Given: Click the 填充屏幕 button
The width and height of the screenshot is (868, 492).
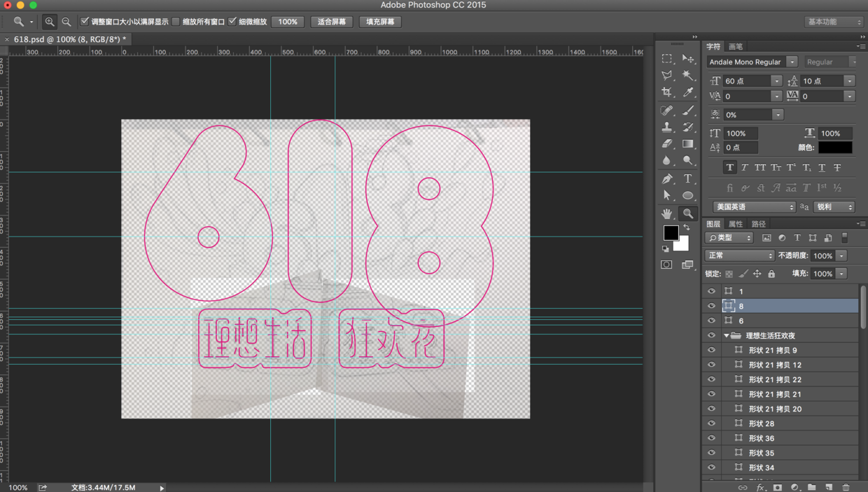Looking at the screenshot, I should coord(381,22).
